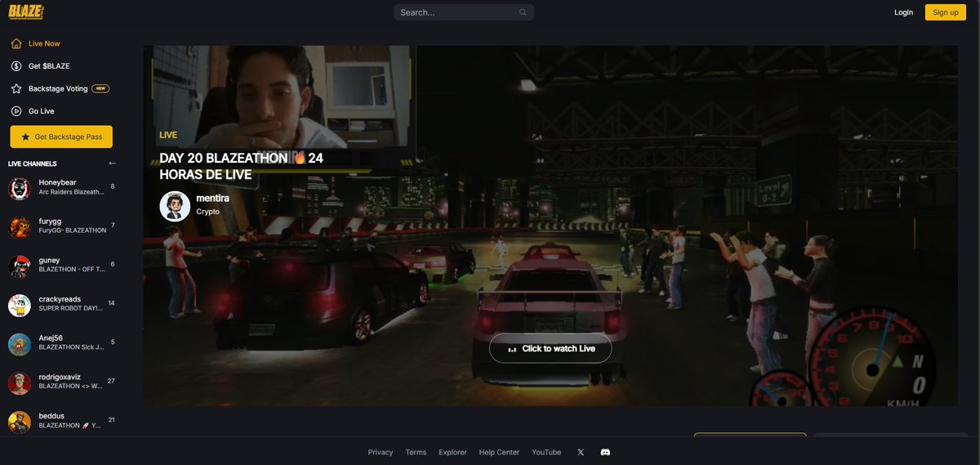Click the X social icon
This screenshot has width=980, height=465.
point(581,452)
